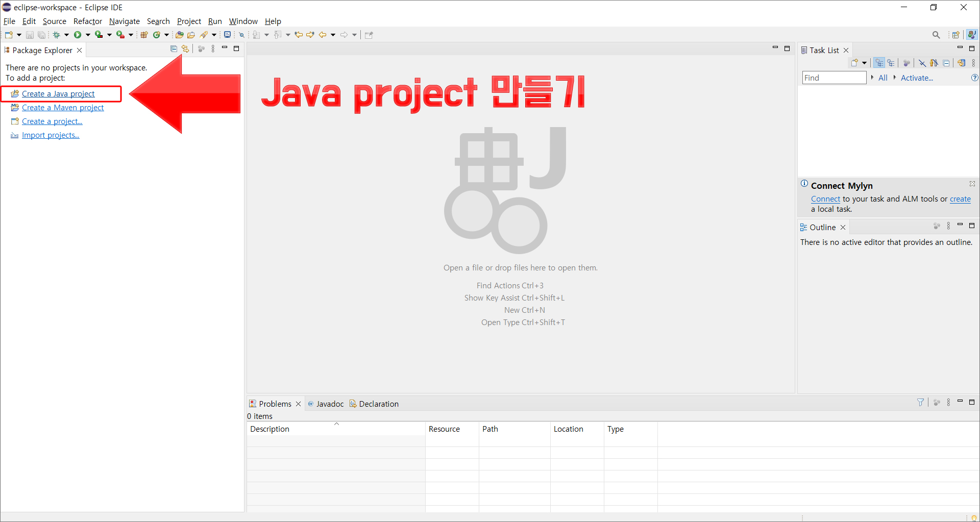
Task: Switch to the Declaration tab
Action: 374,404
